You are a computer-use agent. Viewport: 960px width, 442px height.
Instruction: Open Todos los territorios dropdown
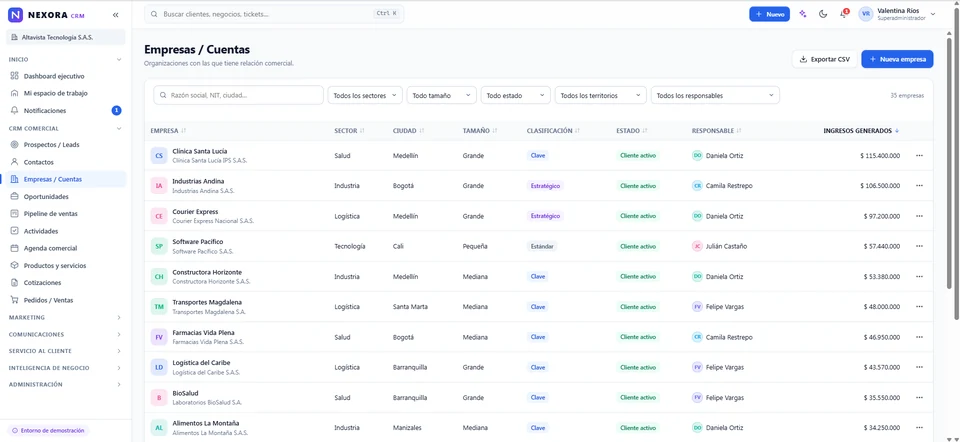pos(601,96)
